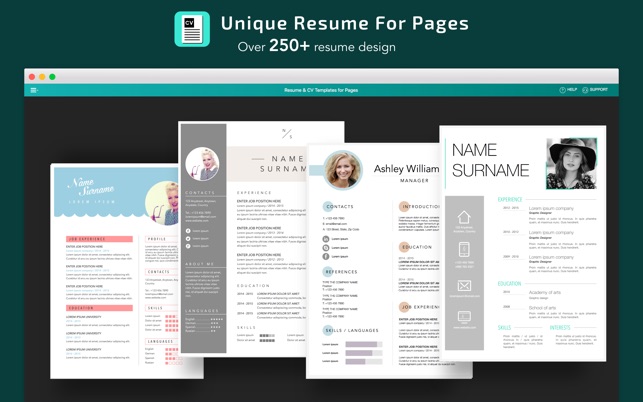
Task: Click the website card icon in sidebar
Action: pos(464,316)
